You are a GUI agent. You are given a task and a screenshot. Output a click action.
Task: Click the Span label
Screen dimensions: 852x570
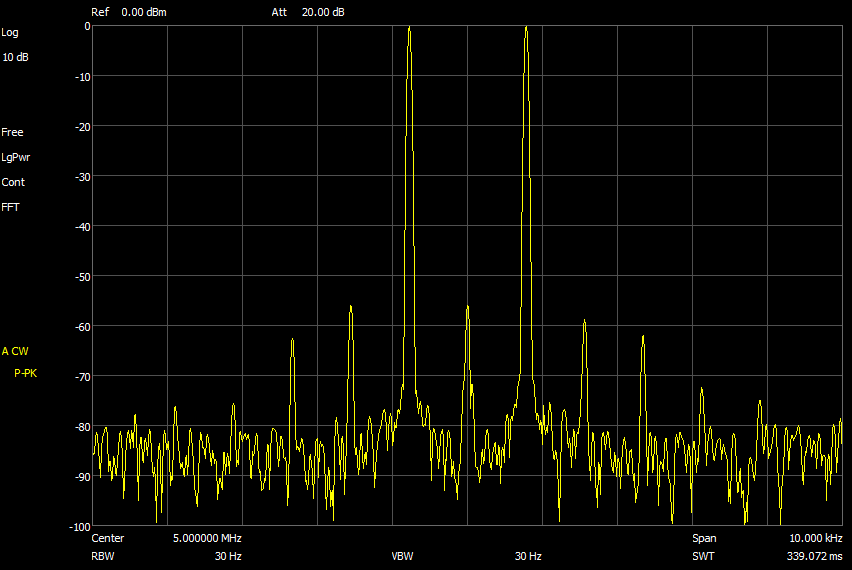pos(704,538)
